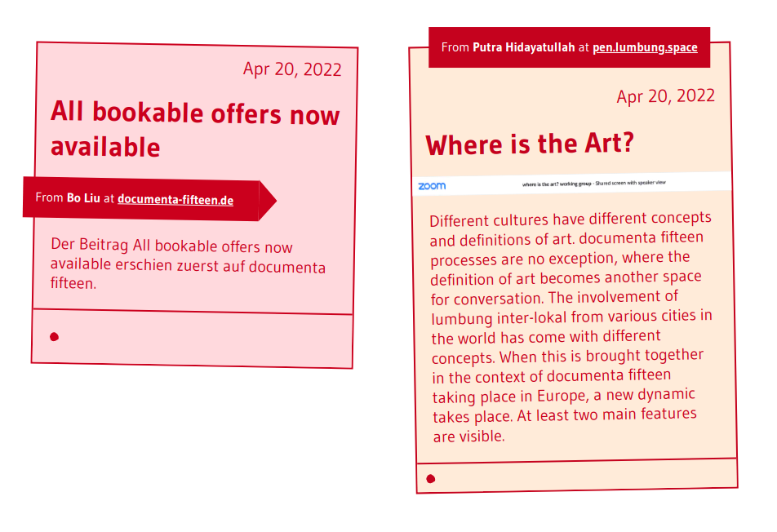The height and width of the screenshot is (532, 777).
Task: Click the documenta-fifteen.de source link
Action: [x=175, y=199]
